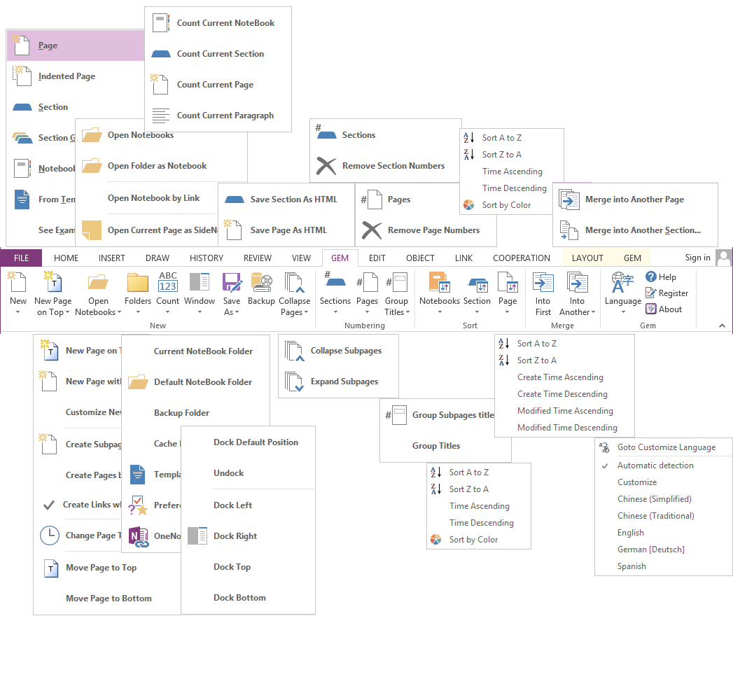
Task: Click the Register icon in Gem group
Action: (x=651, y=293)
